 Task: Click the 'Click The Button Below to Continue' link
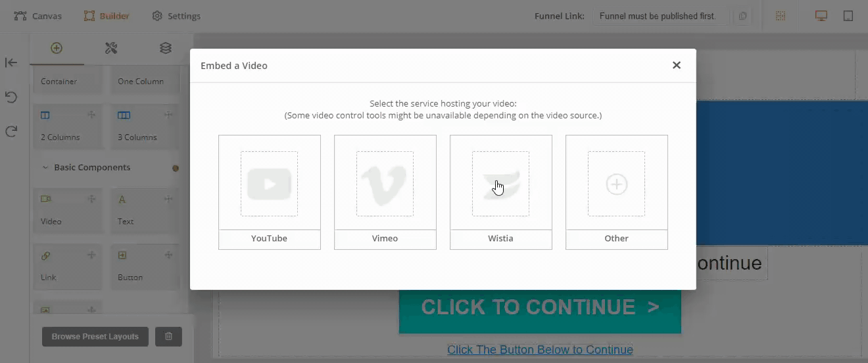pyautogui.click(x=540, y=350)
